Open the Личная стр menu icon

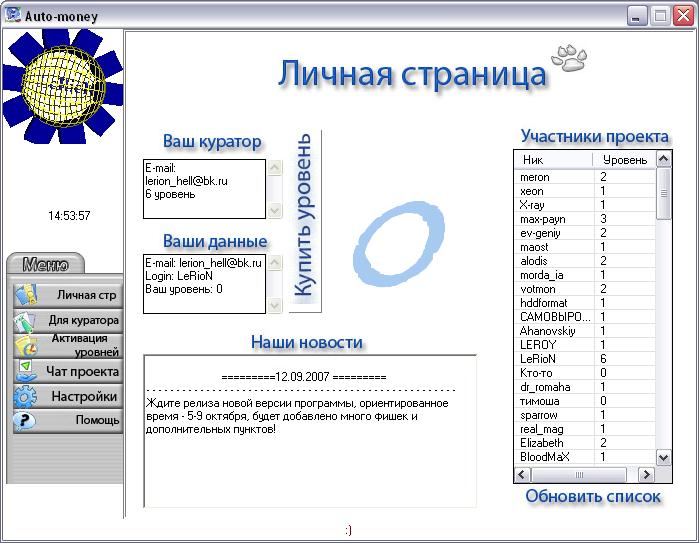(x=26, y=295)
